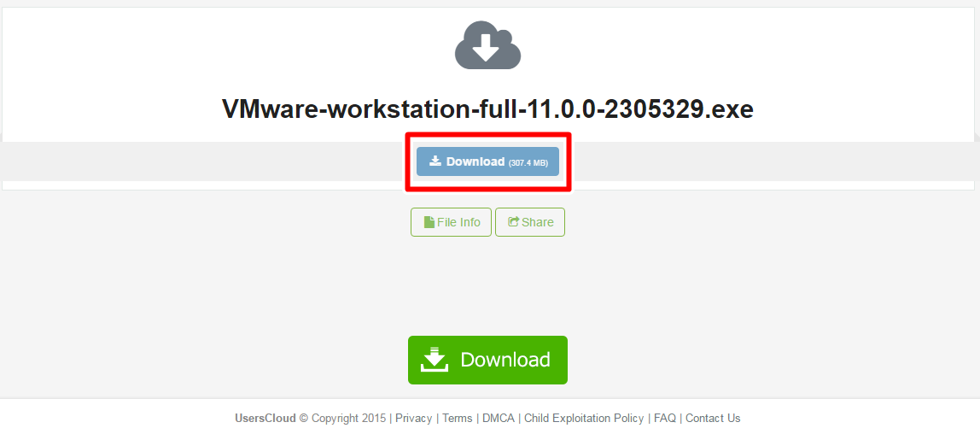Click the large green Download button
This screenshot has height=434, width=980.
click(x=487, y=360)
